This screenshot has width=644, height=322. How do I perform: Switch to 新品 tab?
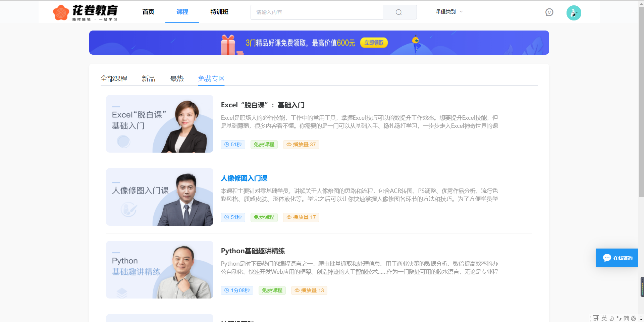coord(148,78)
